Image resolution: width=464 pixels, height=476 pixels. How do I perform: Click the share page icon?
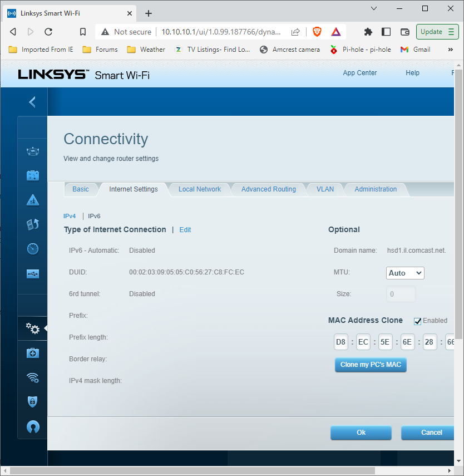295,32
